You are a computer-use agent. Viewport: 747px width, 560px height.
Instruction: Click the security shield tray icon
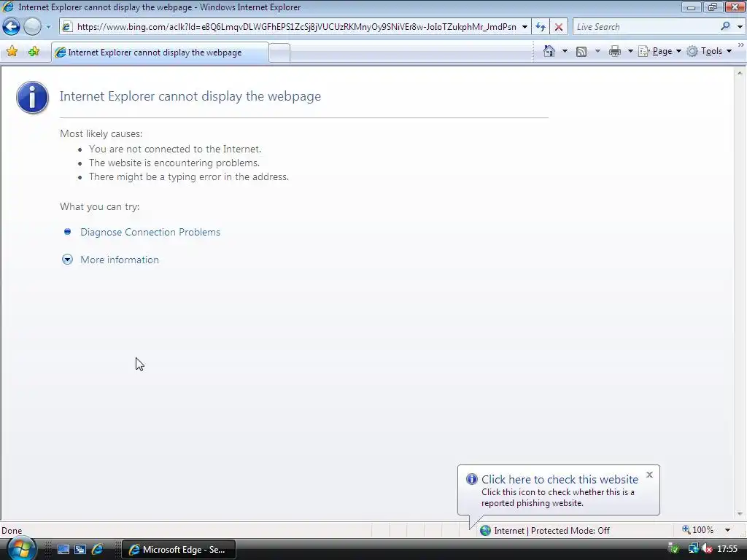click(x=673, y=549)
